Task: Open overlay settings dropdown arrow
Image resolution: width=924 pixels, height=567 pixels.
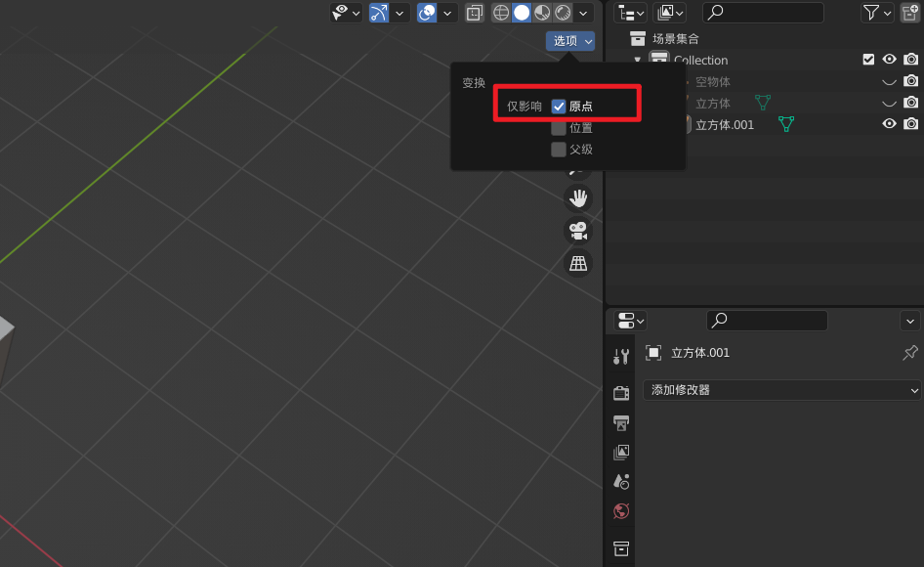Action: [x=446, y=13]
